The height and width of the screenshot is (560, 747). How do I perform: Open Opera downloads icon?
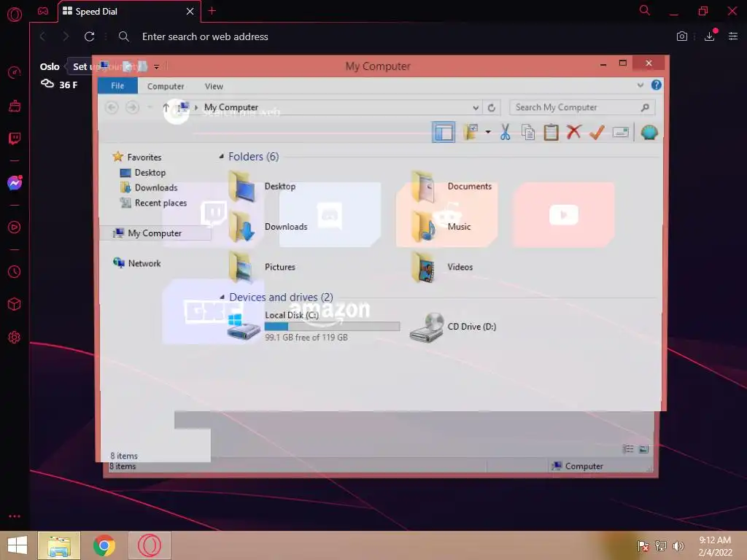[x=710, y=36]
